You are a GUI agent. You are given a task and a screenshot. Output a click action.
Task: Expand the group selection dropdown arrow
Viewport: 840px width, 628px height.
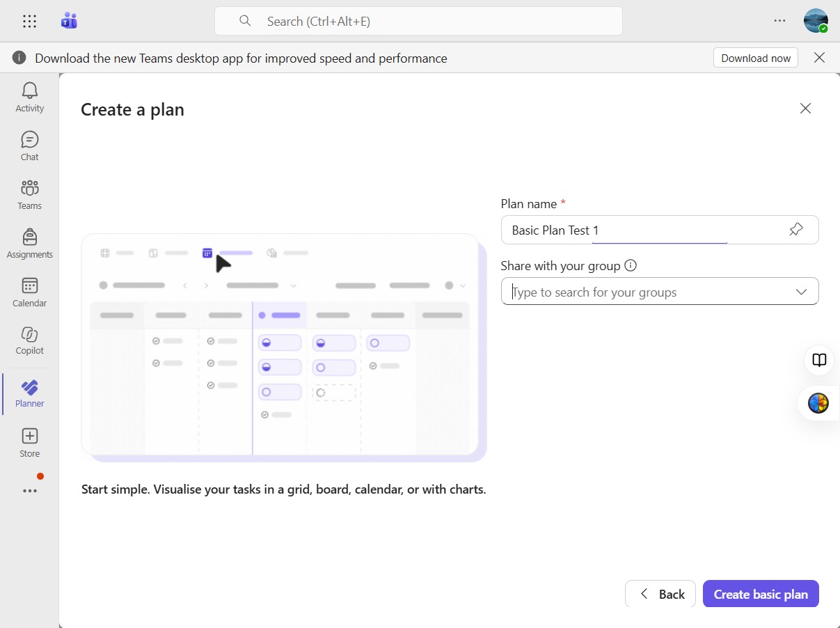click(801, 292)
